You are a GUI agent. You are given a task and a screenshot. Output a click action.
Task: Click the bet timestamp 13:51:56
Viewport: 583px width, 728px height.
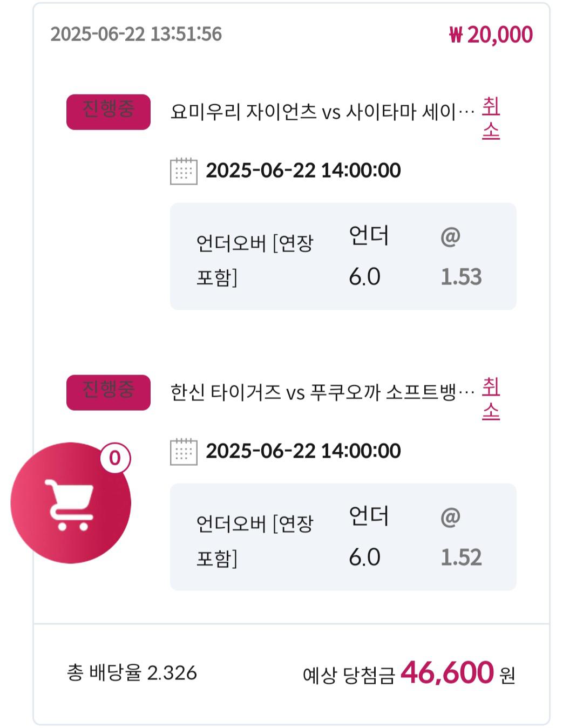(x=136, y=34)
